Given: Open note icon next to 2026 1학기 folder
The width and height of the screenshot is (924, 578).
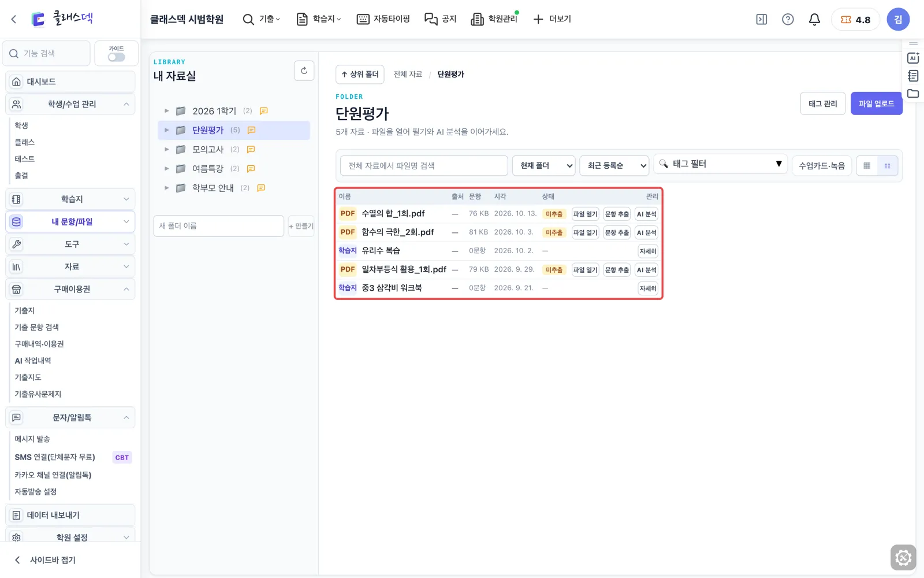Looking at the screenshot, I should point(264,111).
